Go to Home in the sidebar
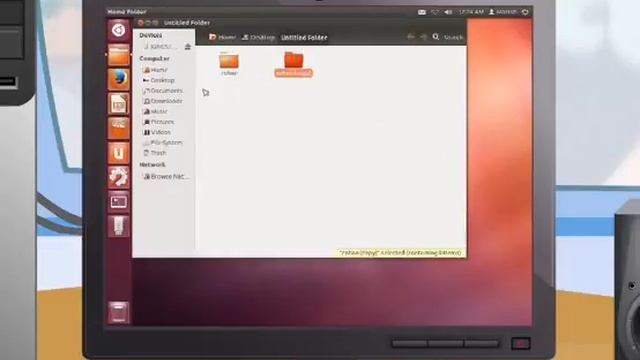 pos(156,70)
